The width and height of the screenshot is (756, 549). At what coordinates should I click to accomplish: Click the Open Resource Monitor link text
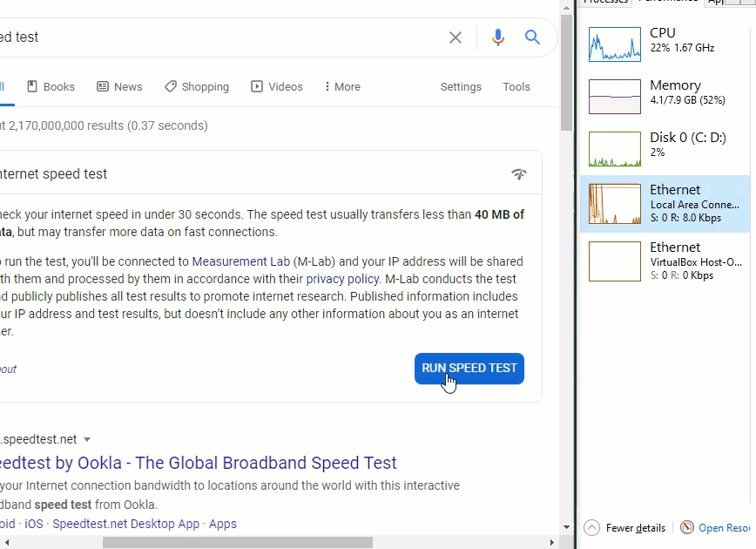tap(724, 528)
